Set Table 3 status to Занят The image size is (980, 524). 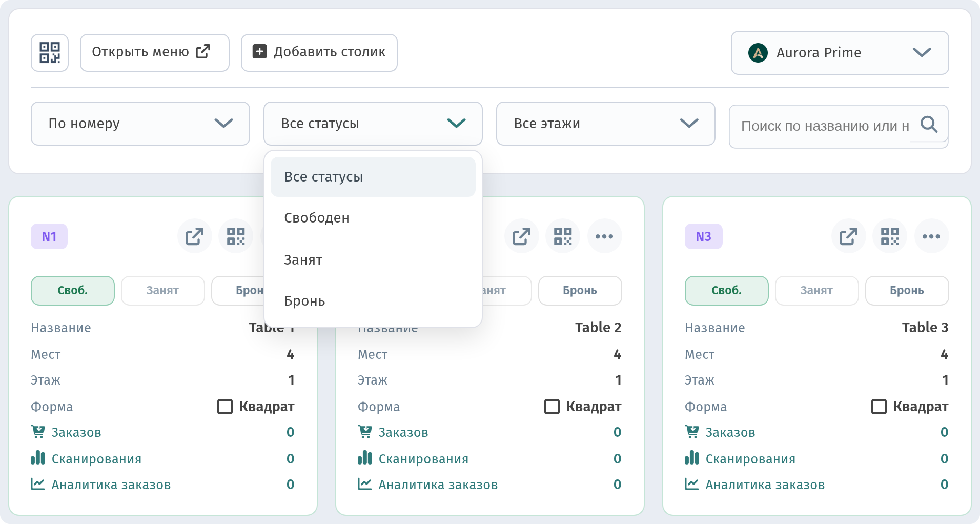tap(816, 291)
